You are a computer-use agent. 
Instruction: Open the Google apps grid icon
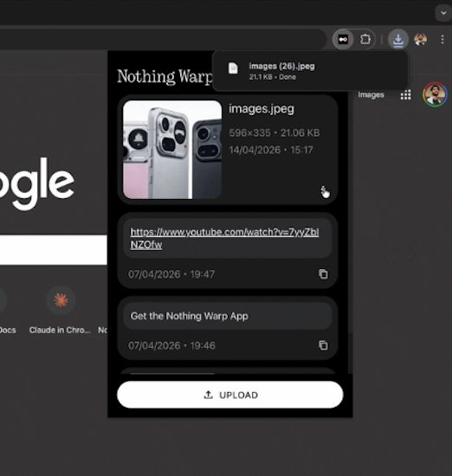tap(405, 94)
